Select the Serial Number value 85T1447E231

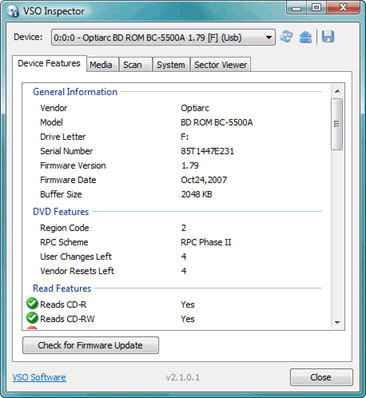[207, 151]
